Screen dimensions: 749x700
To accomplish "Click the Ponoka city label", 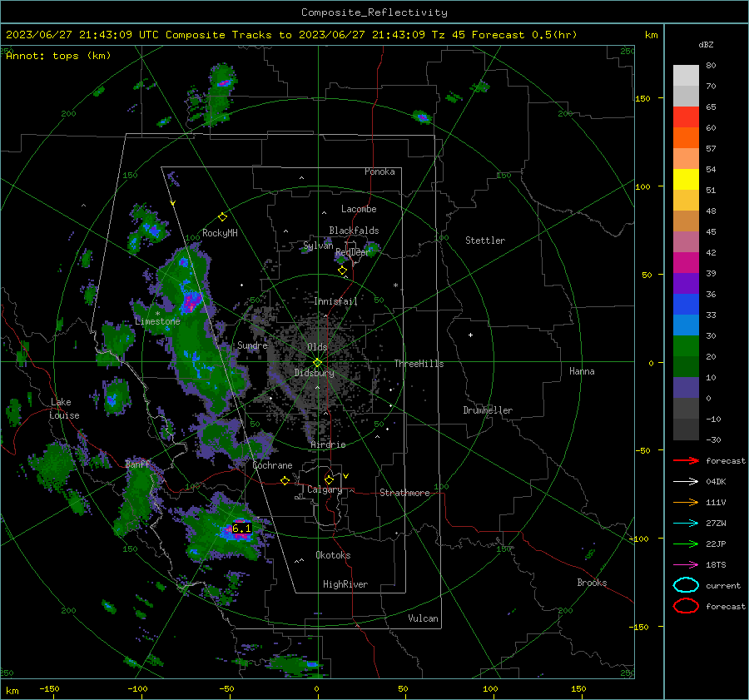I will pos(379,171).
